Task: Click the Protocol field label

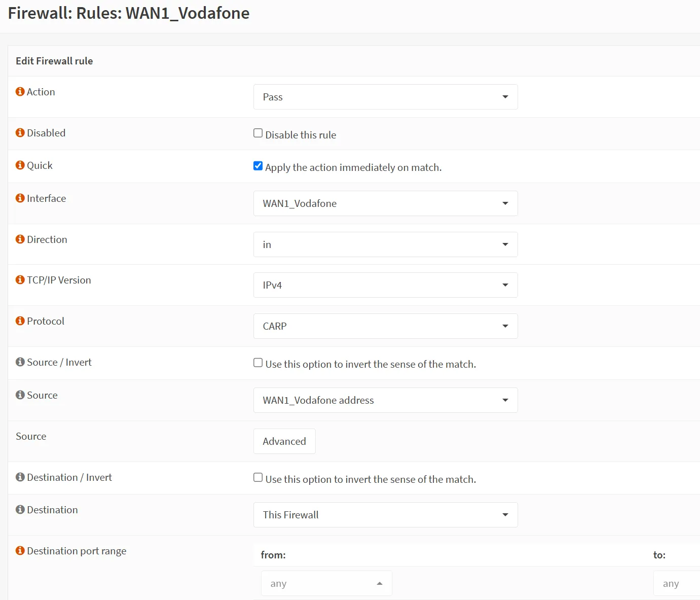Action: pos(46,321)
